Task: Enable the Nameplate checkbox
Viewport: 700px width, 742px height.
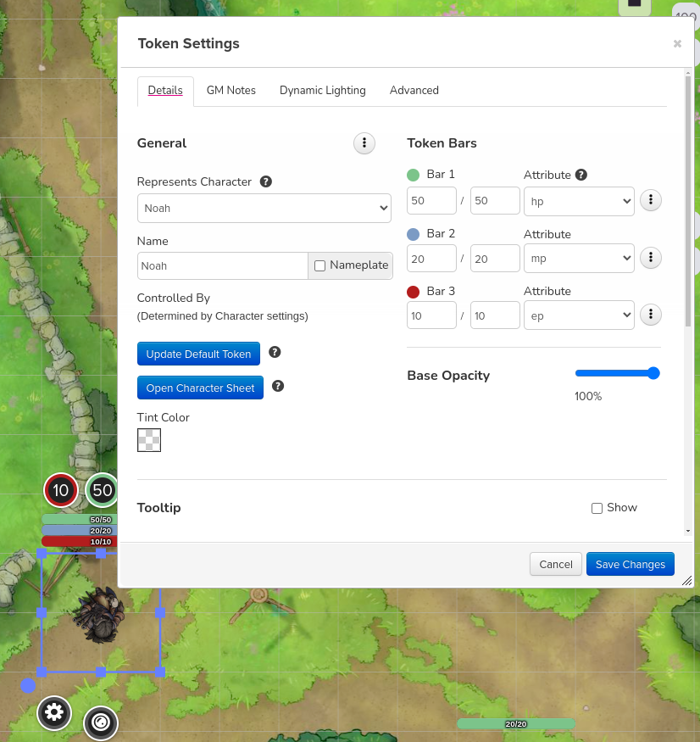Action: (319, 265)
